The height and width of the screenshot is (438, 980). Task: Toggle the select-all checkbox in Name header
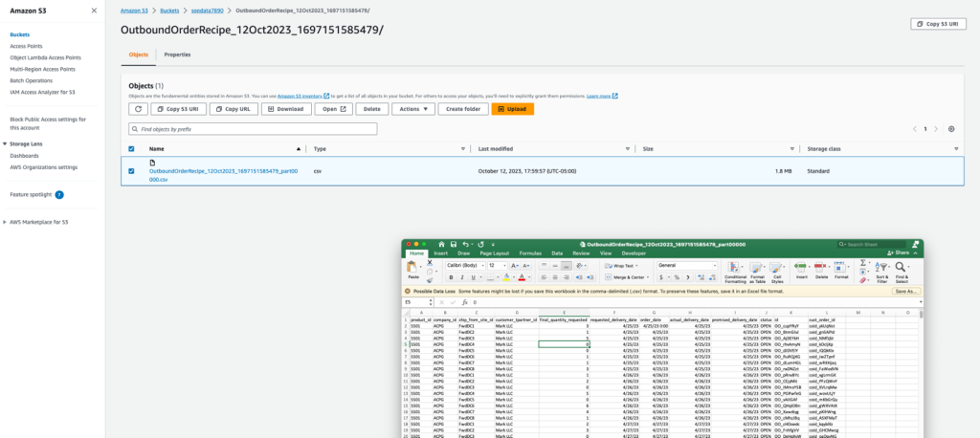(x=132, y=149)
